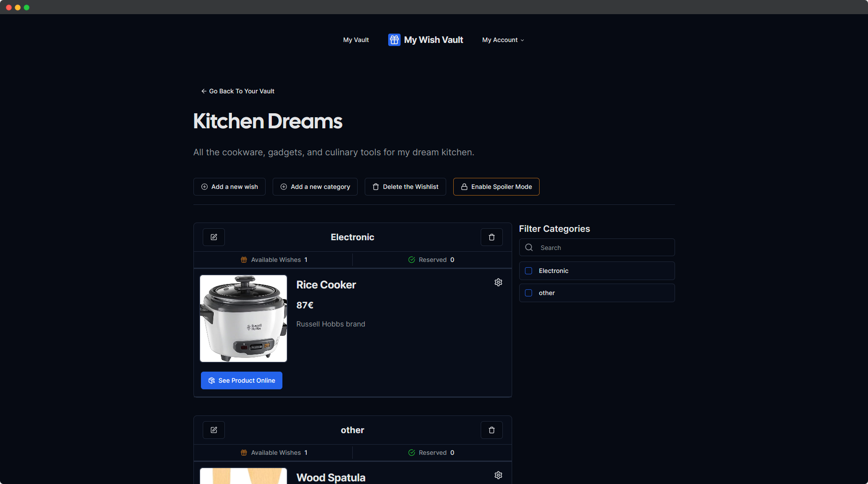Delete the Electronic category via trash icon
This screenshot has width=868, height=484.
(x=491, y=237)
